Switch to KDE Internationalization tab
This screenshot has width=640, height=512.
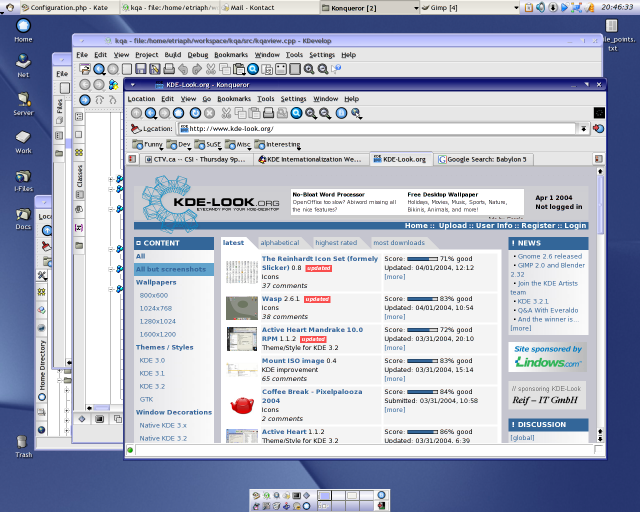point(311,159)
